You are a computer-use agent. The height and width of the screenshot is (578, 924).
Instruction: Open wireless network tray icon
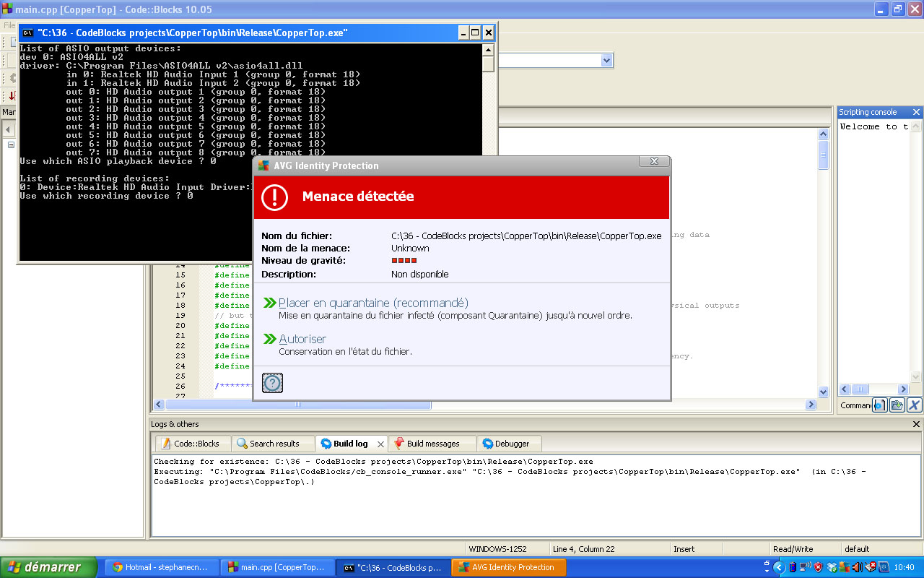coord(805,567)
